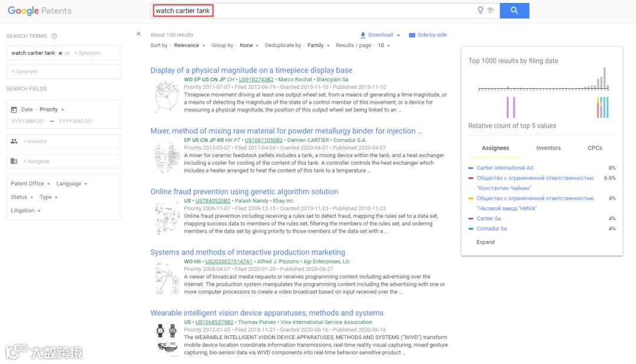Image resolution: width=636 pixels, height=364 pixels.
Task: Select Cartier Sa assignee entry
Action: tap(488, 219)
